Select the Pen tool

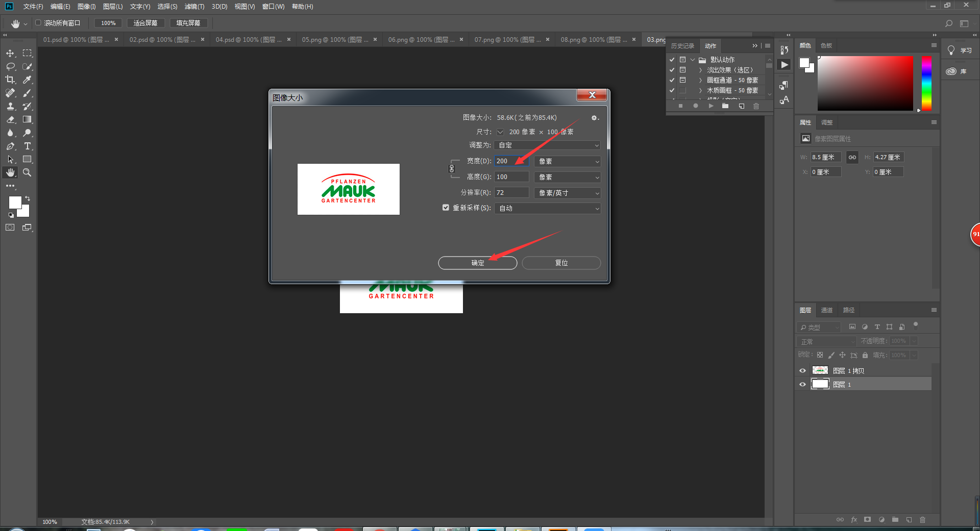pos(10,146)
